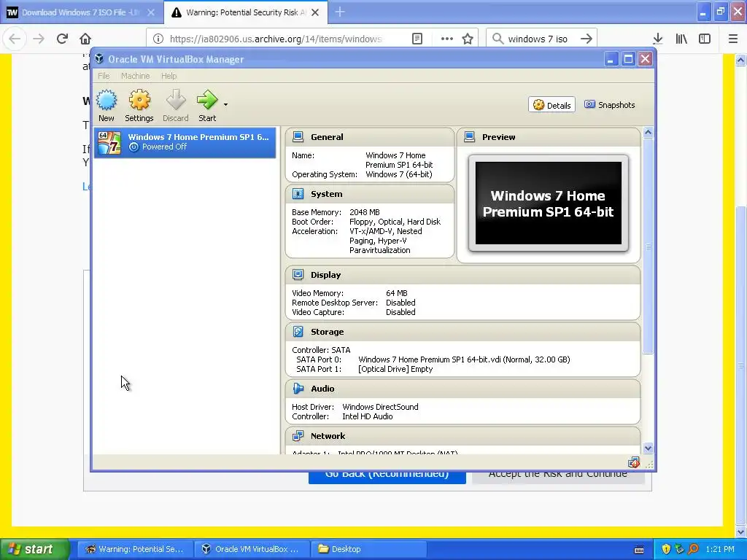Select the Windows 7 Home Premium VM entry
This screenshot has width=747, height=560.
click(185, 142)
